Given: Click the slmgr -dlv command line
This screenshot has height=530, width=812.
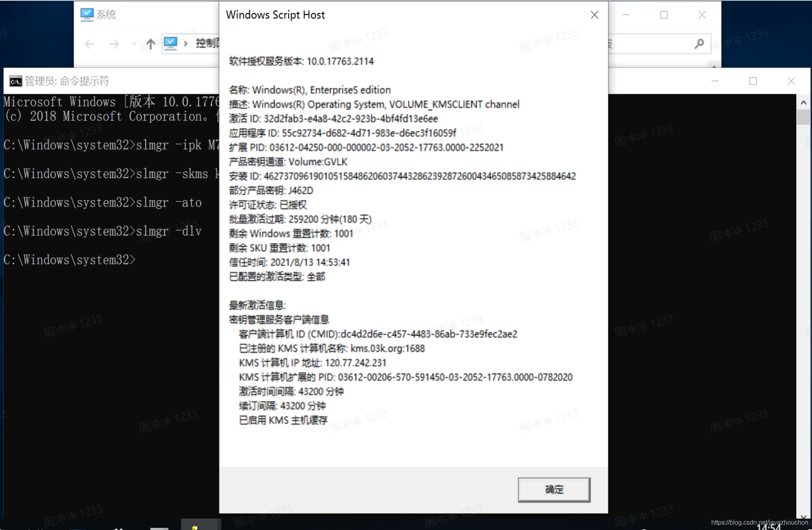Looking at the screenshot, I should click(x=103, y=231).
